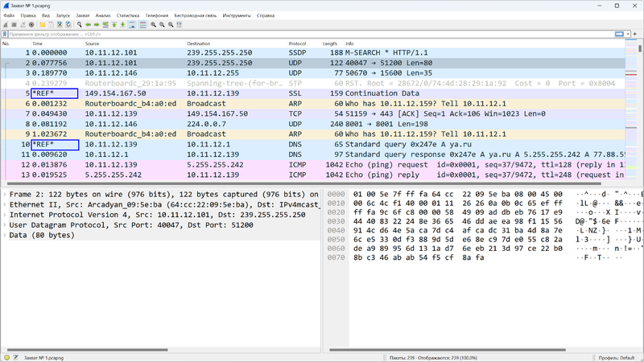The image size is (644, 362).
Task: Sort by the Time column header
Action: pyautogui.click(x=57, y=43)
